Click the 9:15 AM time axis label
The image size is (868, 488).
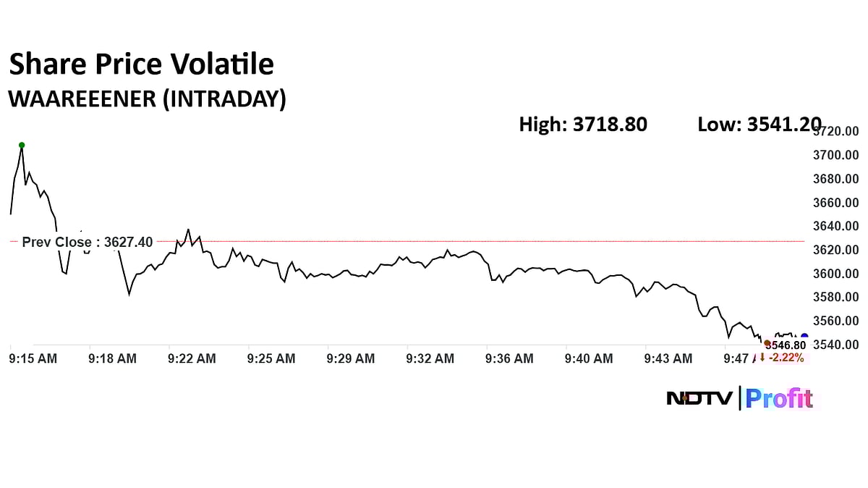(x=33, y=358)
